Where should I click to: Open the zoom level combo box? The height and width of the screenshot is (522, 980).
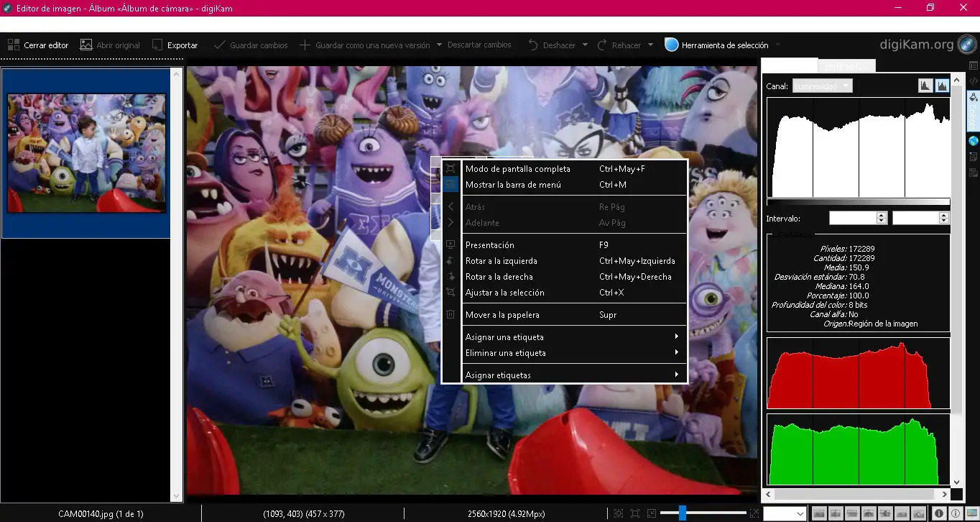pyautogui.click(x=784, y=513)
